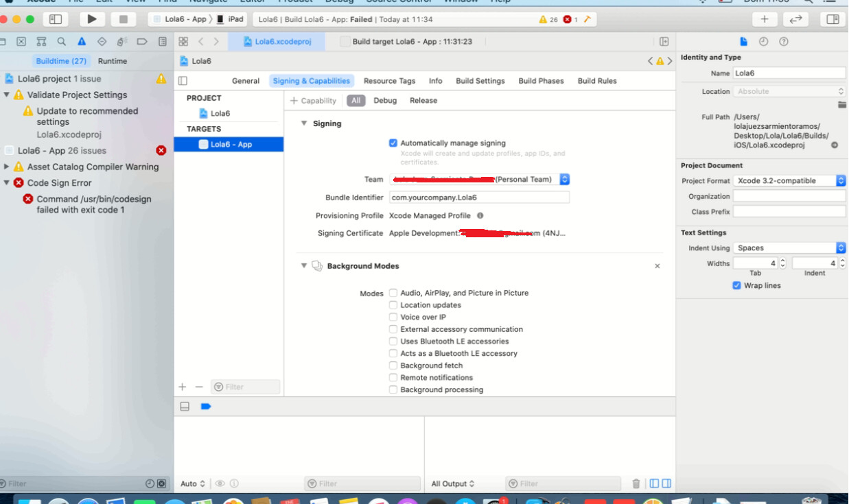
Task: Switch to the Build Phases tab
Action: [x=542, y=81]
